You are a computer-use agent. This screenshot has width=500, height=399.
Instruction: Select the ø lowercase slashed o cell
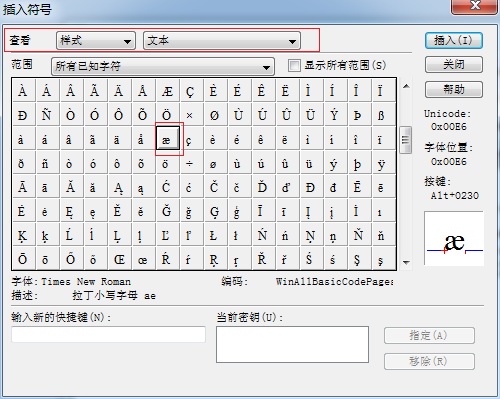pyautogui.click(x=216, y=163)
